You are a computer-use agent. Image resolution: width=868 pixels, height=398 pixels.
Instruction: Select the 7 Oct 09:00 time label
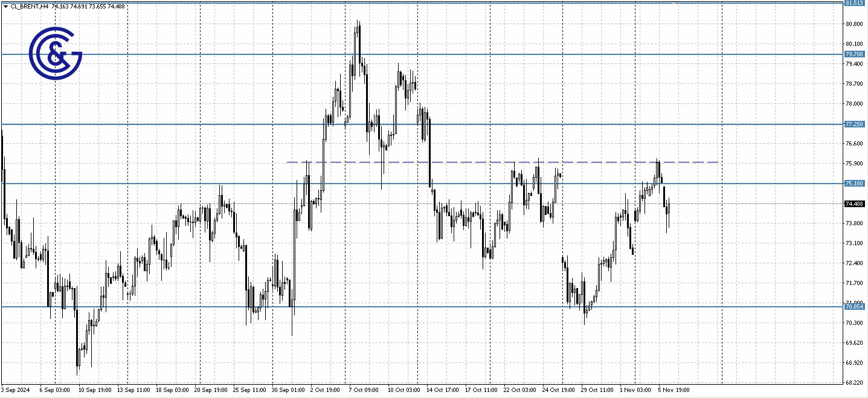[x=363, y=390]
